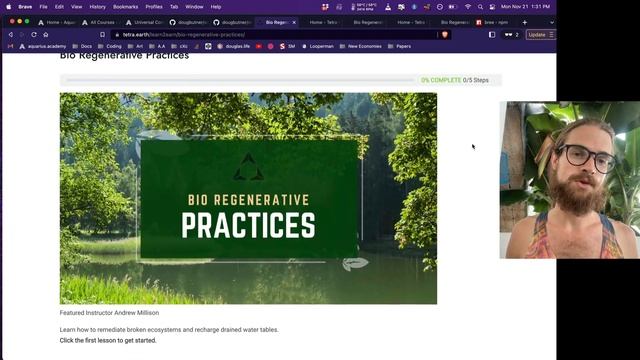Expand the A.A bookmark folder
This screenshot has width=640, height=360.
(x=157, y=46)
